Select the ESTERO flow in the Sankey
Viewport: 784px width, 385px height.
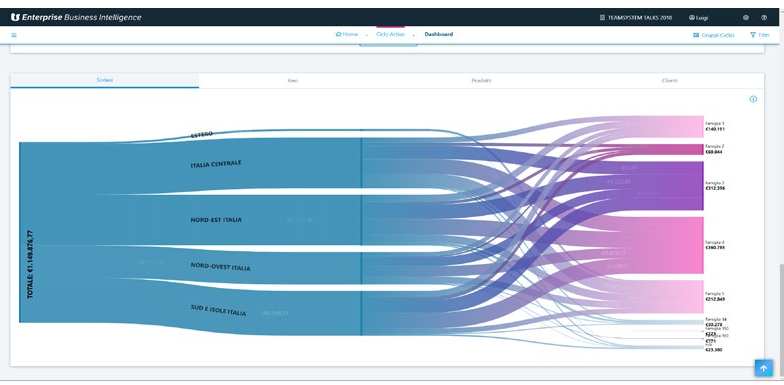[x=202, y=134]
